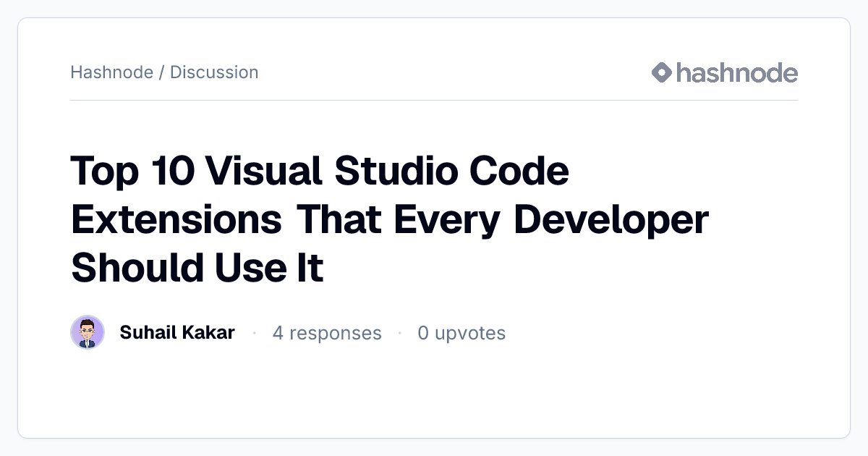Open the Top 10 Visual Studio Code title

(389, 220)
